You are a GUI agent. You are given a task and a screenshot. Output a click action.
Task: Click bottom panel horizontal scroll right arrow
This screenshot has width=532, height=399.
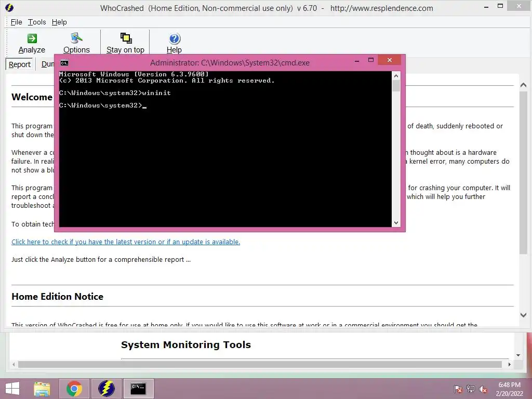click(509, 364)
